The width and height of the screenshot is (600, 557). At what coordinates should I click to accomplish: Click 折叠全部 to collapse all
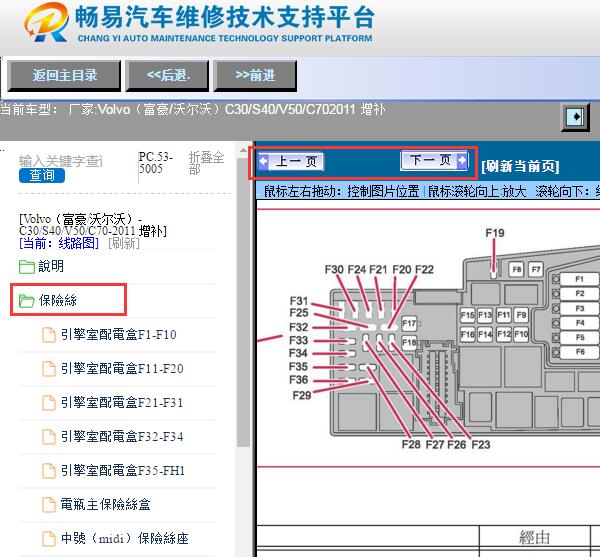click(x=206, y=163)
